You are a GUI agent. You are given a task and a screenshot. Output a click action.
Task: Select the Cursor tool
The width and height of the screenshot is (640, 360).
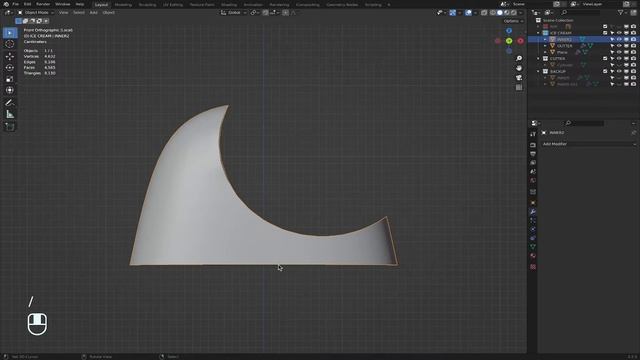pos(10,44)
